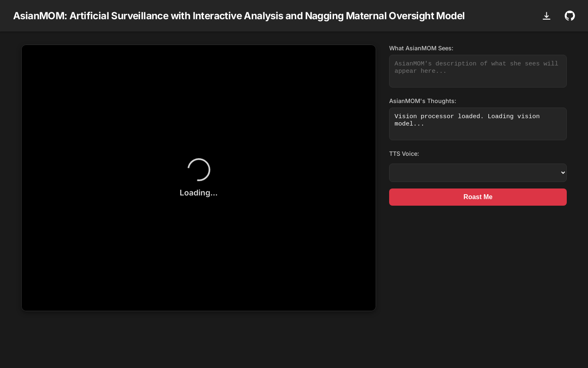Click the AsianMOM page title heading
The height and width of the screenshot is (368, 588).
239,16
